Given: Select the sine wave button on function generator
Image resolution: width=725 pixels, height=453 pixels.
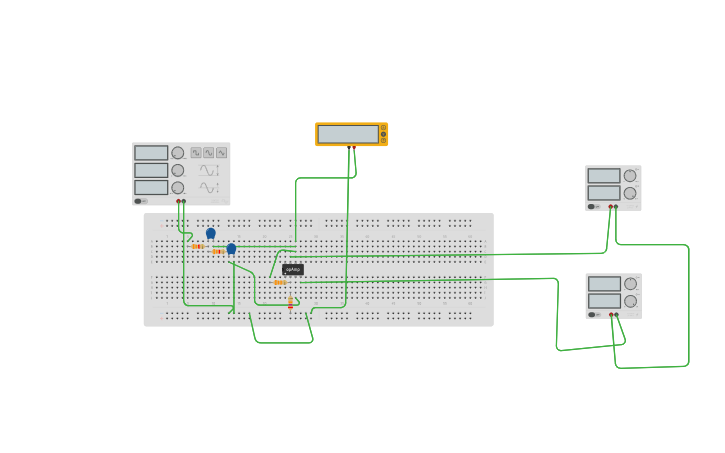Looking at the screenshot, I should coord(209,153).
